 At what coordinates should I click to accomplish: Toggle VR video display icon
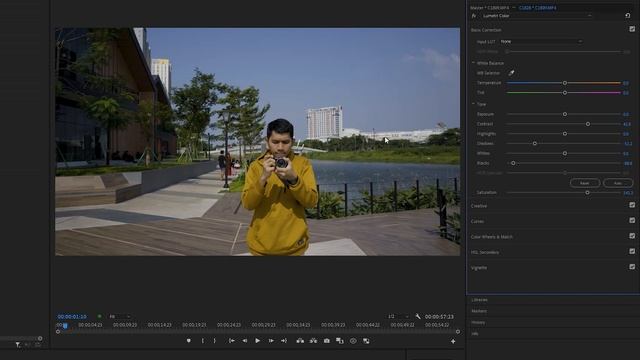tap(353, 341)
